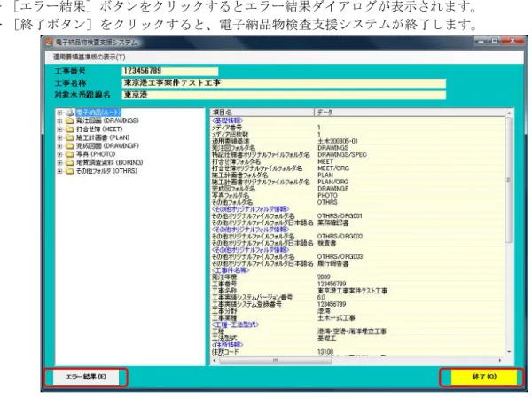Image resolution: width=532 pixels, height=398 pixels.
Task: Expand the DRAWINGS folder node
Action: [x=59, y=121]
